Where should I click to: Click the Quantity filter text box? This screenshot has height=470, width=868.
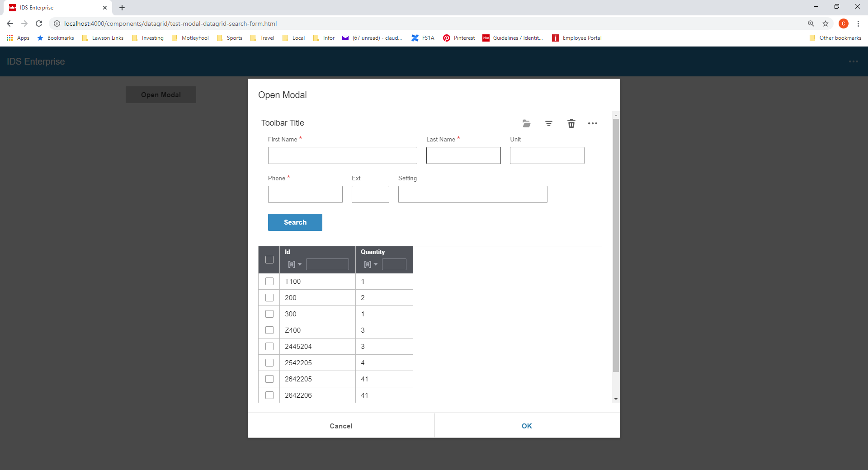pyautogui.click(x=394, y=264)
